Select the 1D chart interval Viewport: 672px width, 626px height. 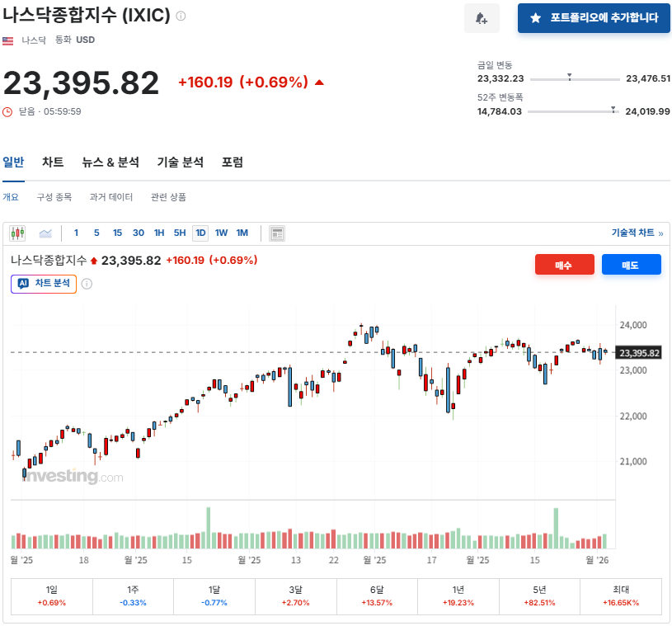click(x=200, y=233)
